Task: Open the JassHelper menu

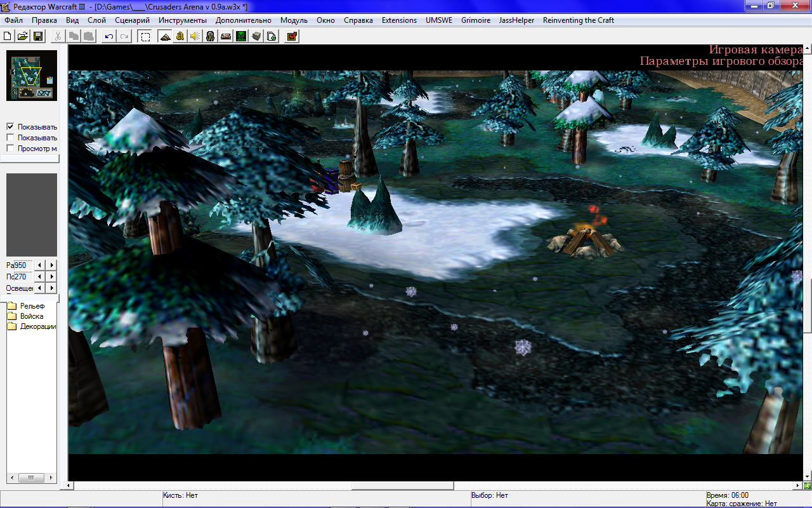Action: tap(516, 20)
